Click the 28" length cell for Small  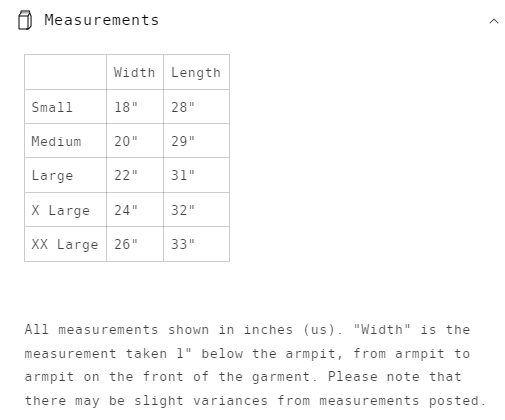point(196,107)
